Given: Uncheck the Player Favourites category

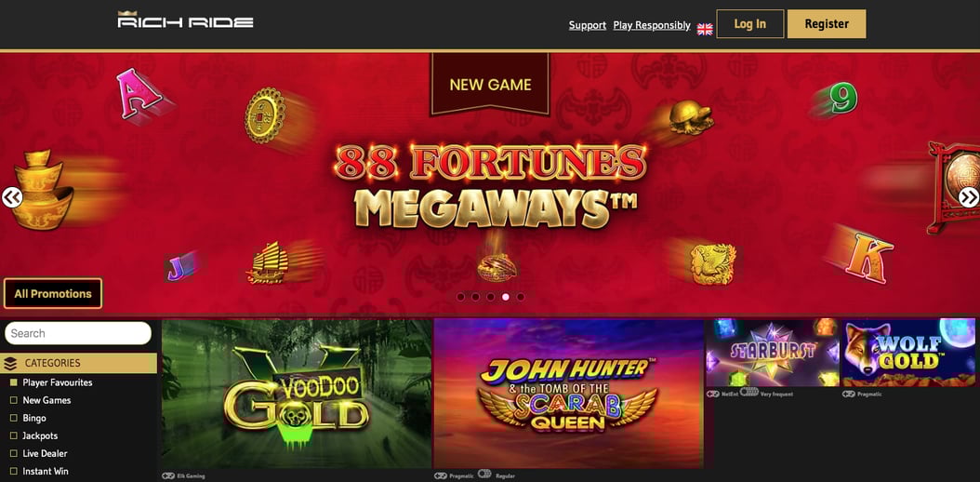Looking at the screenshot, I should click(x=14, y=382).
